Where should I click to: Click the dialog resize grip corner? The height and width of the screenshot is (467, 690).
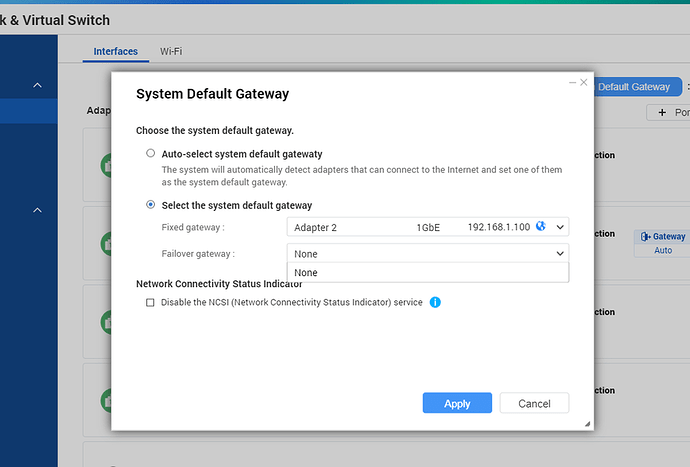point(587,424)
